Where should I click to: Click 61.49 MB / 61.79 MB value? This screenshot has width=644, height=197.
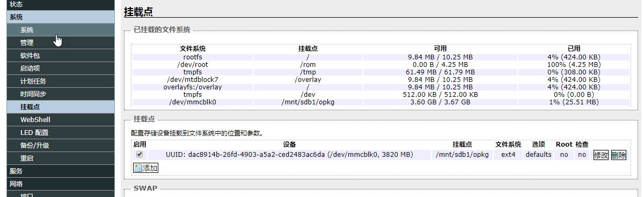click(440, 72)
